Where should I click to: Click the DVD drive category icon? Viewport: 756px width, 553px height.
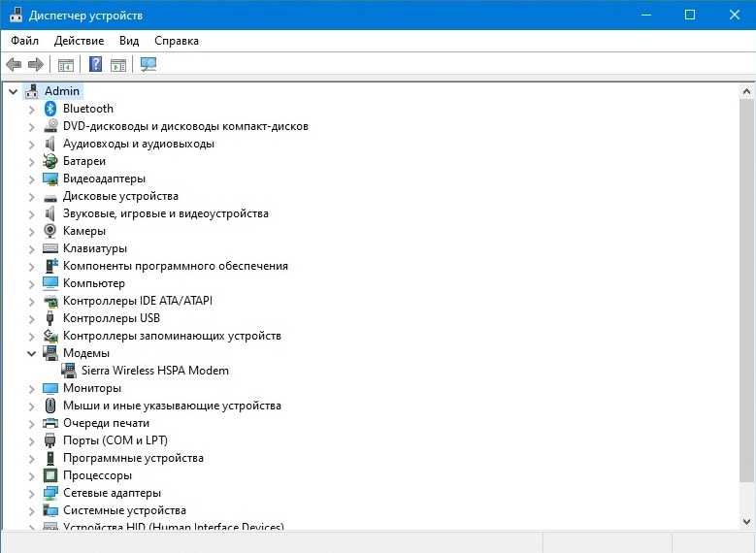[x=50, y=126]
